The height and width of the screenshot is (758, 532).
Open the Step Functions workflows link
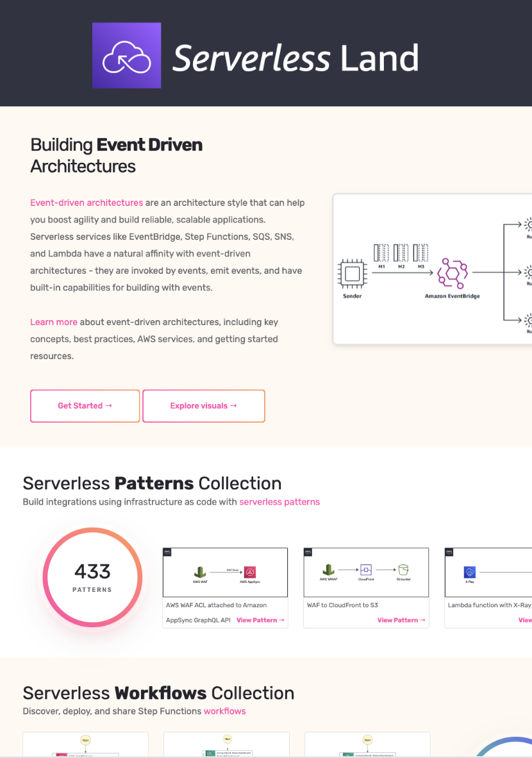(x=225, y=711)
